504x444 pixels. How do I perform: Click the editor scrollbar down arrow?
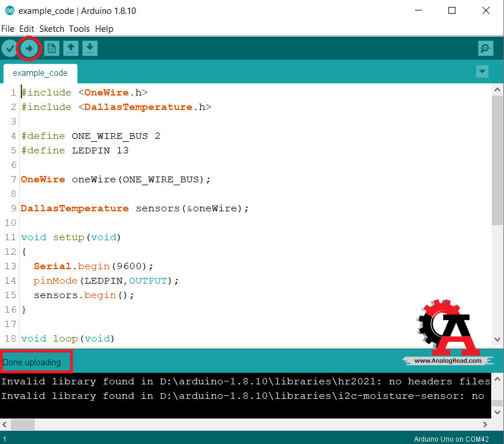497,339
